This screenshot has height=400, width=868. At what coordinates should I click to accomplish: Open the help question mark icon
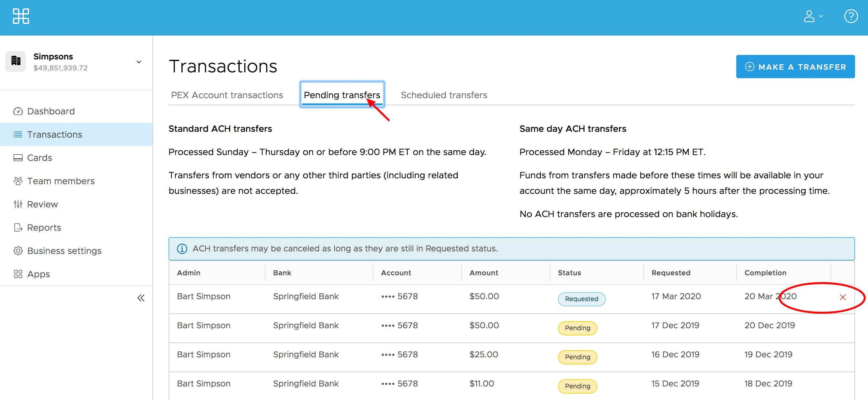coord(851,16)
